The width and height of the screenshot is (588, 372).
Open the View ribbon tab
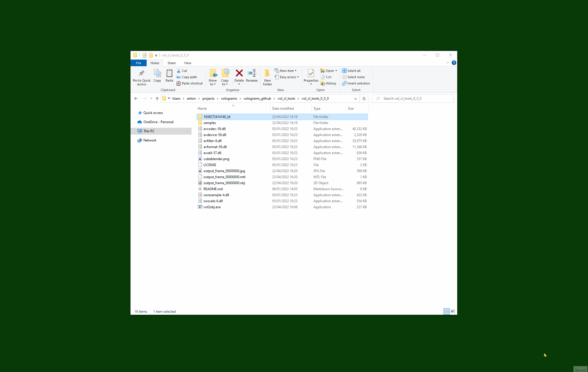coord(188,63)
